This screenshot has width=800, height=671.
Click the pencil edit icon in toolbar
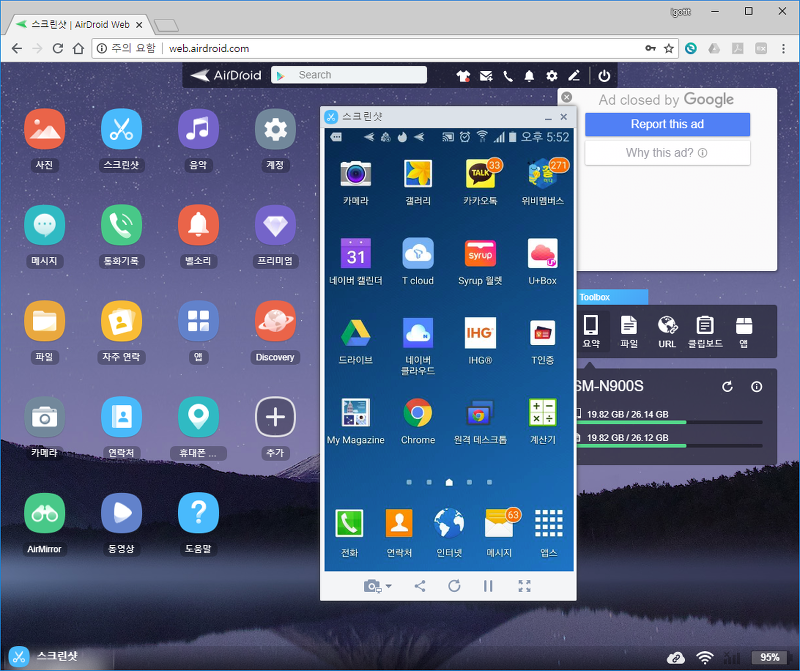click(x=574, y=76)
